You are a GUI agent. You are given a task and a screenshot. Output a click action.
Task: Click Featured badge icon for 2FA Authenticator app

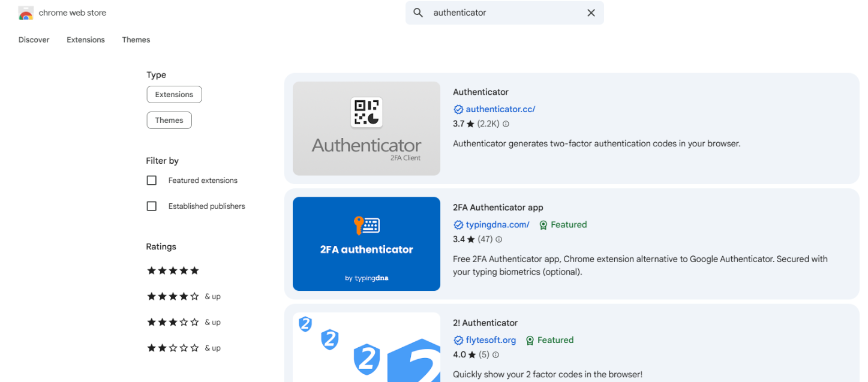pyautogui.click(x=543, y=225)
